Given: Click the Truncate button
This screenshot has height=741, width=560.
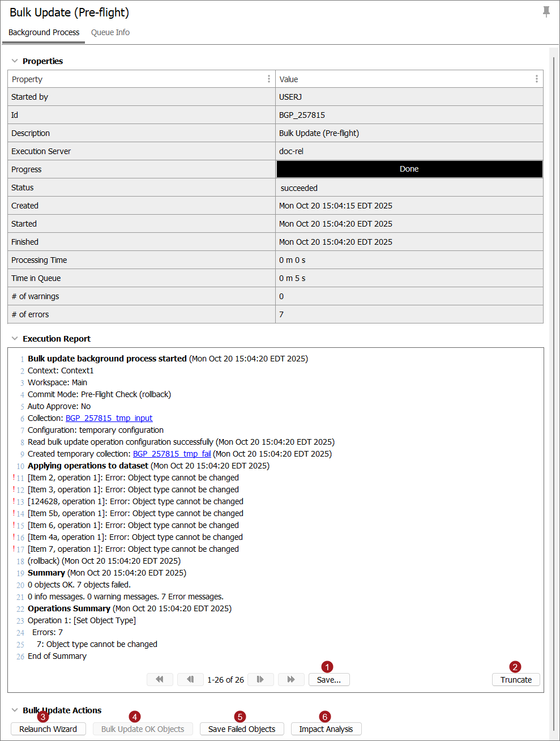Looking at the screenshot, I should (516, 680).
